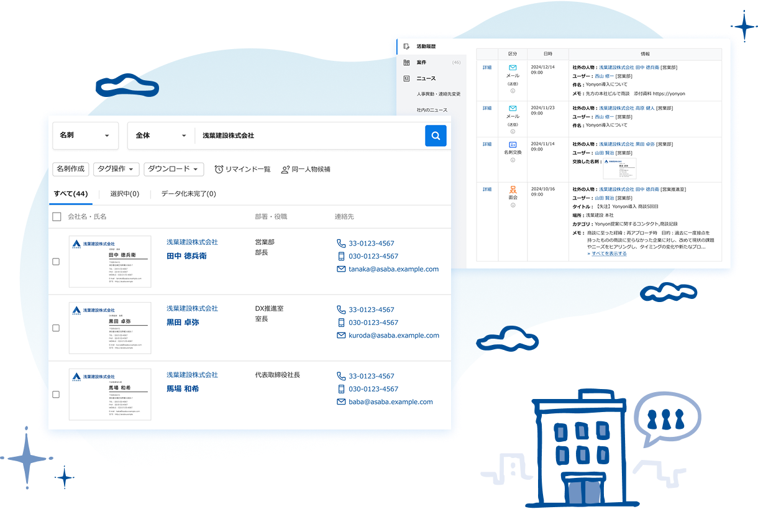Switch to the データ化未完了(0) tab
This screenshot has width=758, height=532.
(x=188, y=194)
